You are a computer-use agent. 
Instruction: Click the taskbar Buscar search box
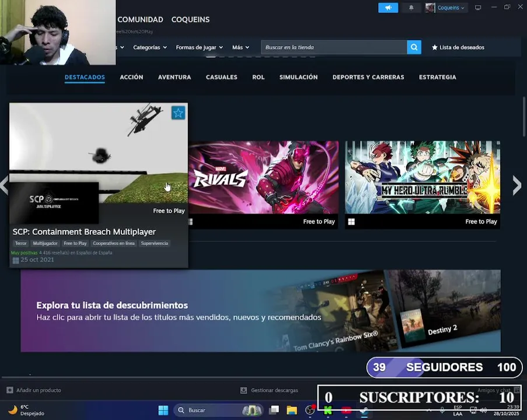[218, 410]
